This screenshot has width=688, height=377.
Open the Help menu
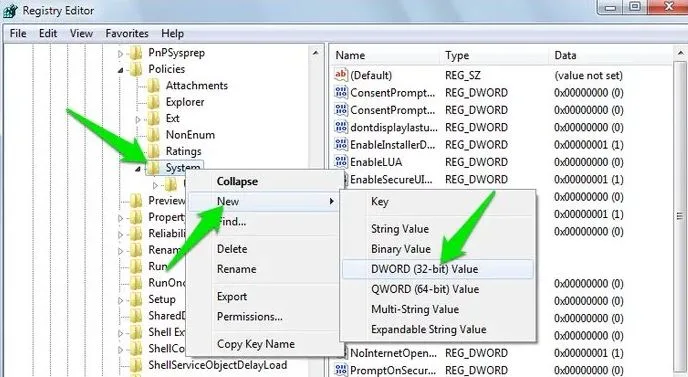click(x=172, y=33)
